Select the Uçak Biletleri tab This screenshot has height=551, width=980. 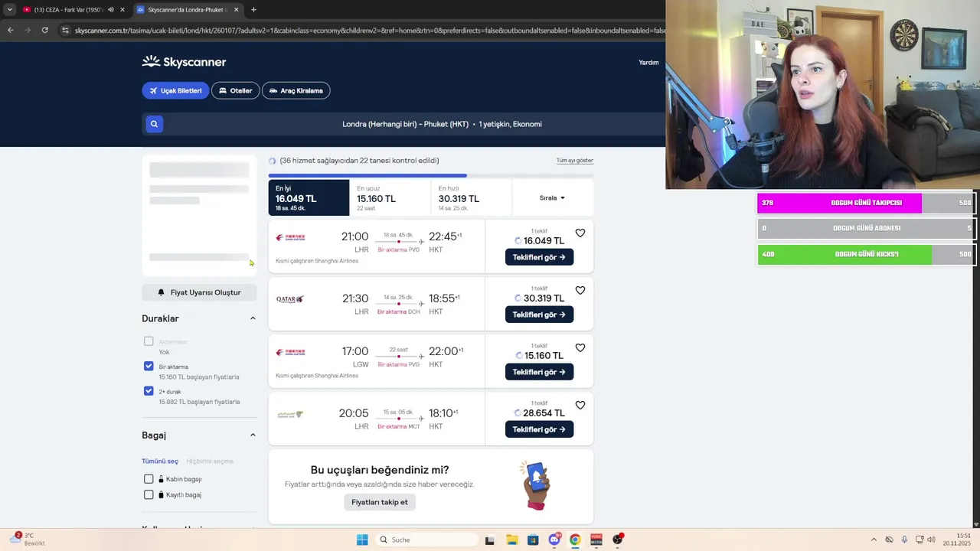pos(175,90)
